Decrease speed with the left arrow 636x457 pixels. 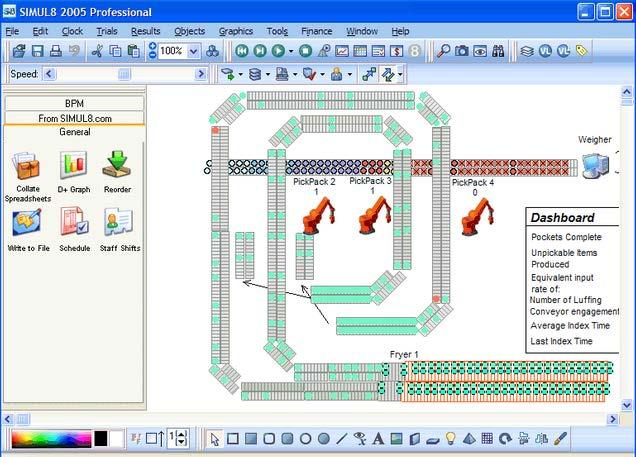pos(49,74)
